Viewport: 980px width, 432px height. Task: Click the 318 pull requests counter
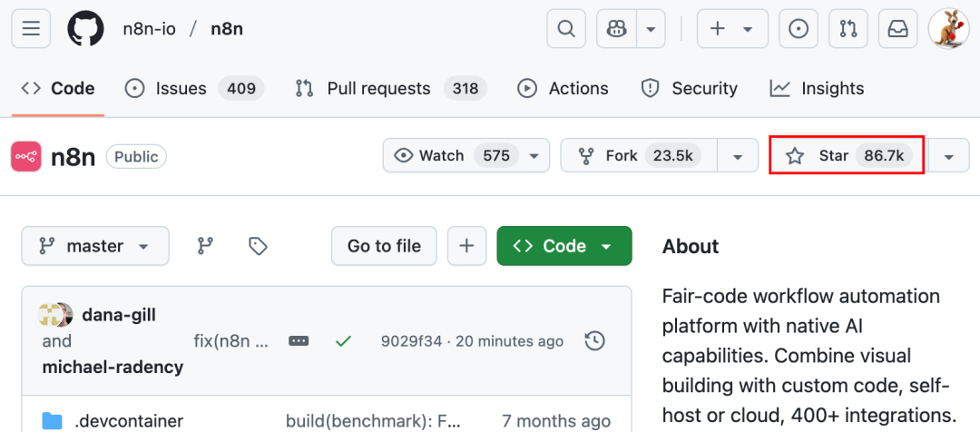coord(465,89)
